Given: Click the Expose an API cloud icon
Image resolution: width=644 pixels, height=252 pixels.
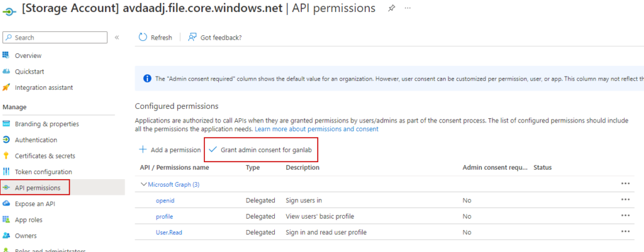Looking at the screenshot, I should coord(6,204).
